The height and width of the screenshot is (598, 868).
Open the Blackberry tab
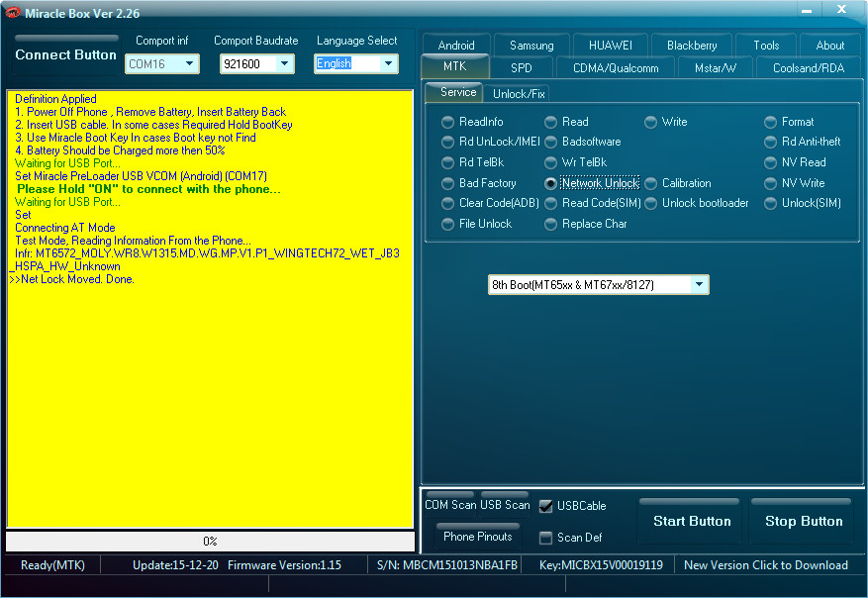point(692,46)
